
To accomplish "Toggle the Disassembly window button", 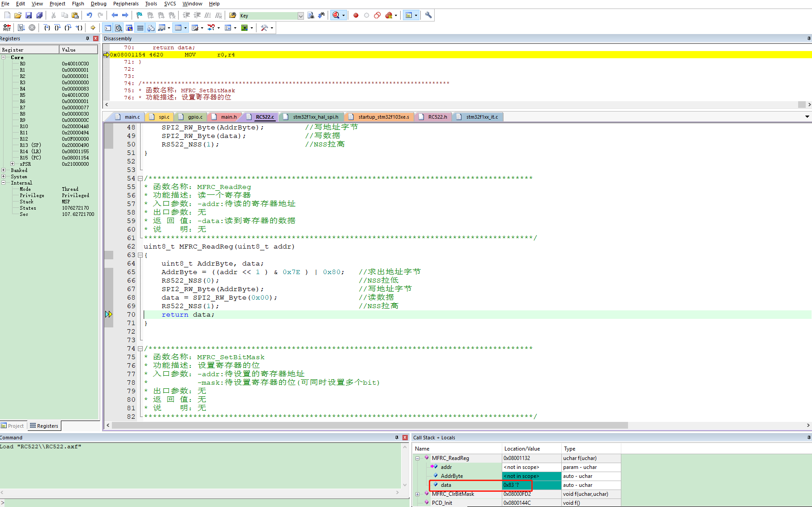I will [119, 28].
